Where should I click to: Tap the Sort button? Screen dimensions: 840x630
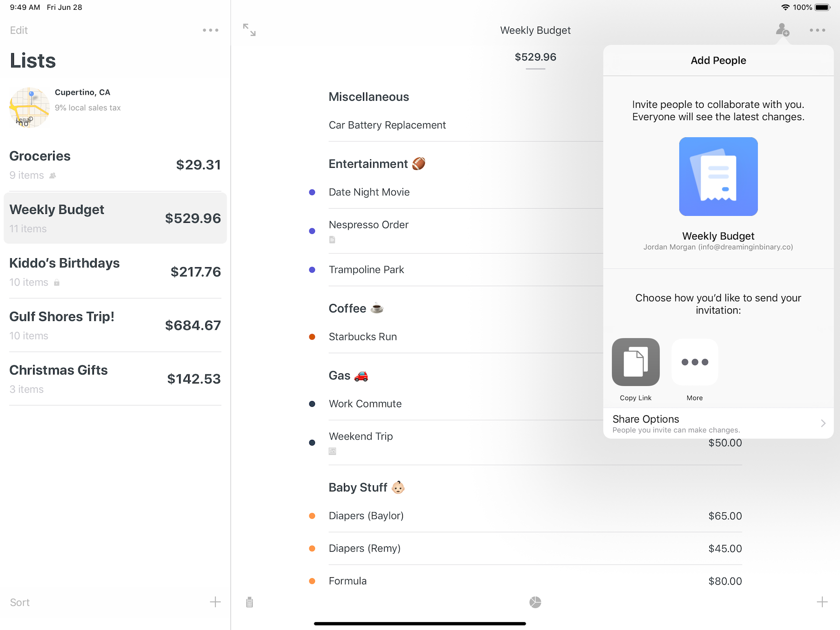20,602
